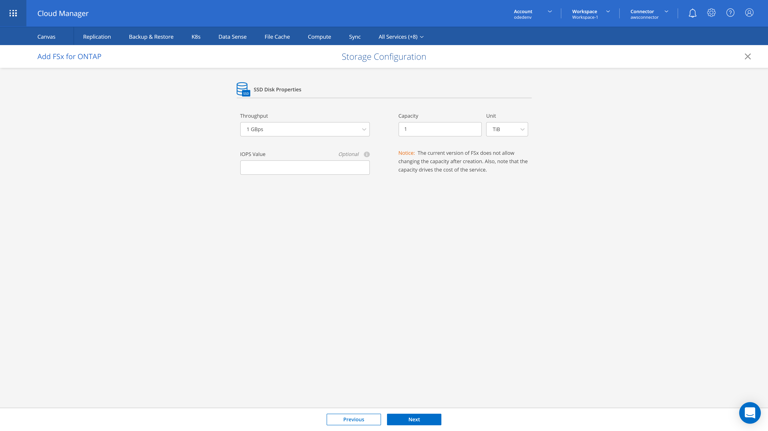Open the K8s tab
This screenshot has height=431, width=768.
(x=196, y=37)
